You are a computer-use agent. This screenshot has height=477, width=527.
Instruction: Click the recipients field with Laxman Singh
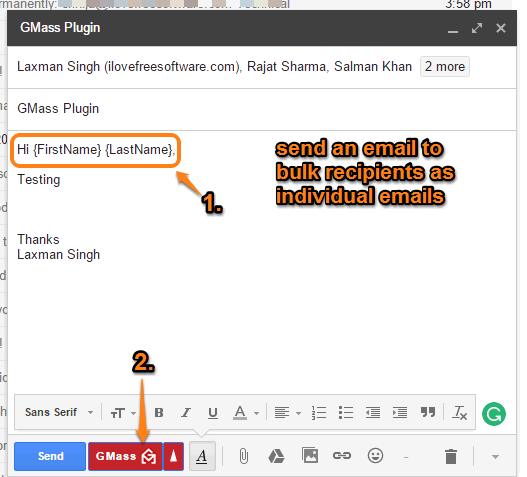pos(261,67)
